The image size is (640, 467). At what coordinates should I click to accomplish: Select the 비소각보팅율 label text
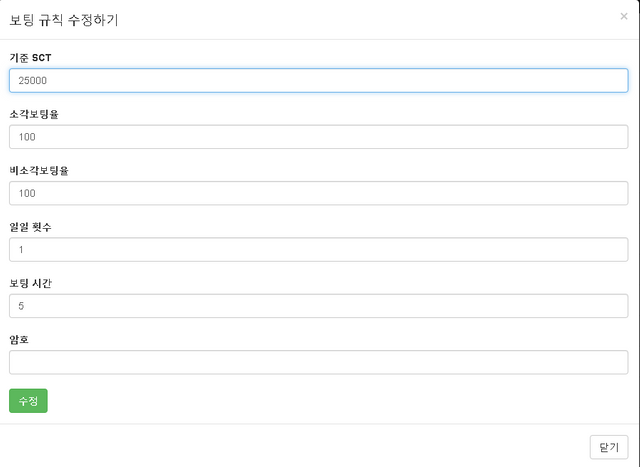tap(39, 171)
